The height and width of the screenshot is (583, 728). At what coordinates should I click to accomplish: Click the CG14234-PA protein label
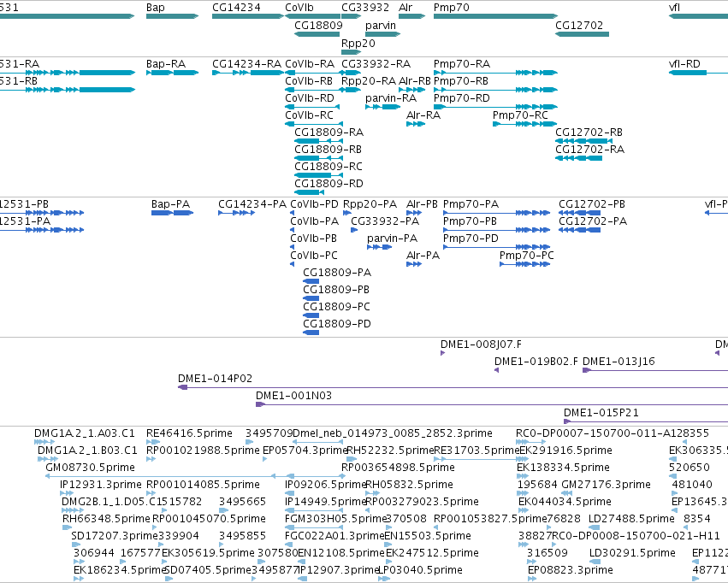(252, 204)
